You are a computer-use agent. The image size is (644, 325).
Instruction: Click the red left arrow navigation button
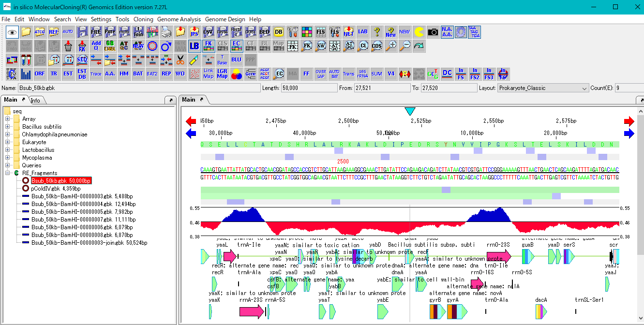(x=191, y=121)
